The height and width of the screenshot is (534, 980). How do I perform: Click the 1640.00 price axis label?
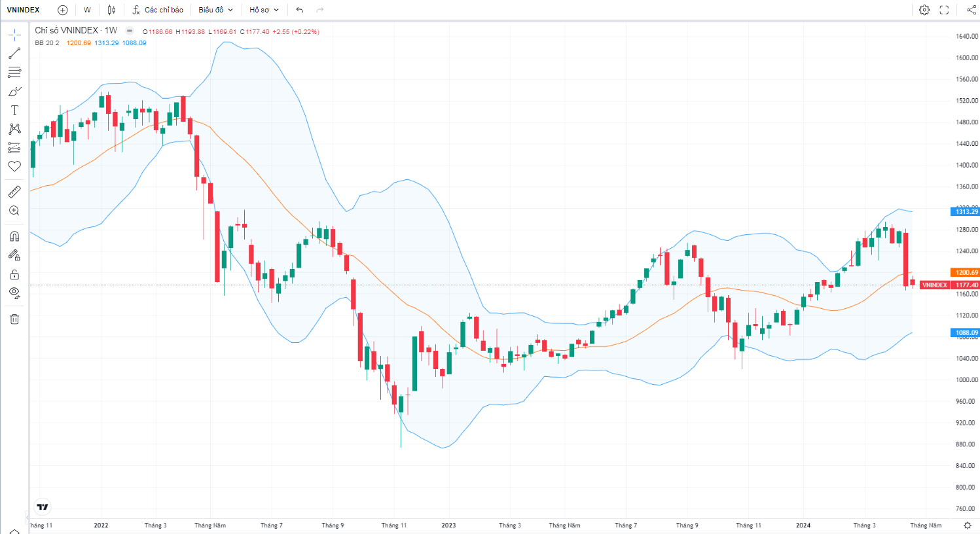[967, 37]
